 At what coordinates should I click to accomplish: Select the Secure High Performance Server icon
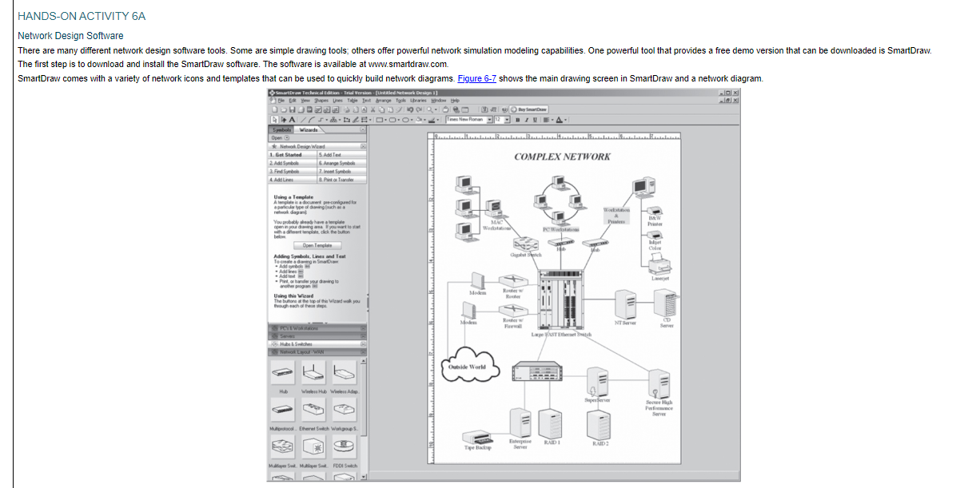(x=659, y=385)
